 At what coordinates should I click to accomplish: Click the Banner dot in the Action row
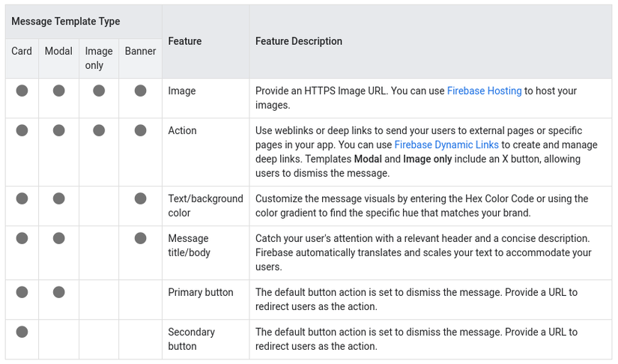(x=140, y=130)
